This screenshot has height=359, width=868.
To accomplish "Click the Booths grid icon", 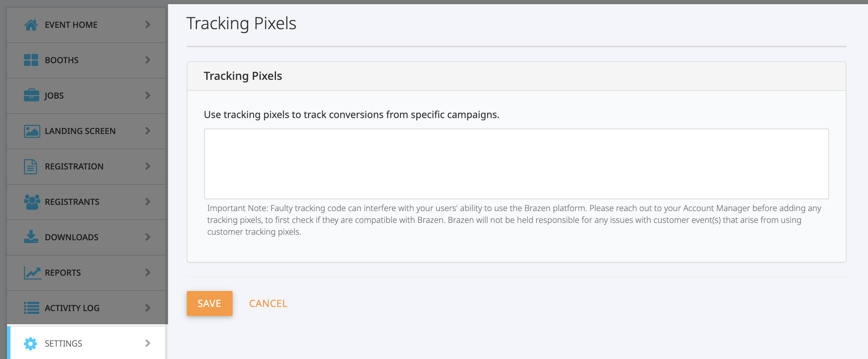I will 31,60.
